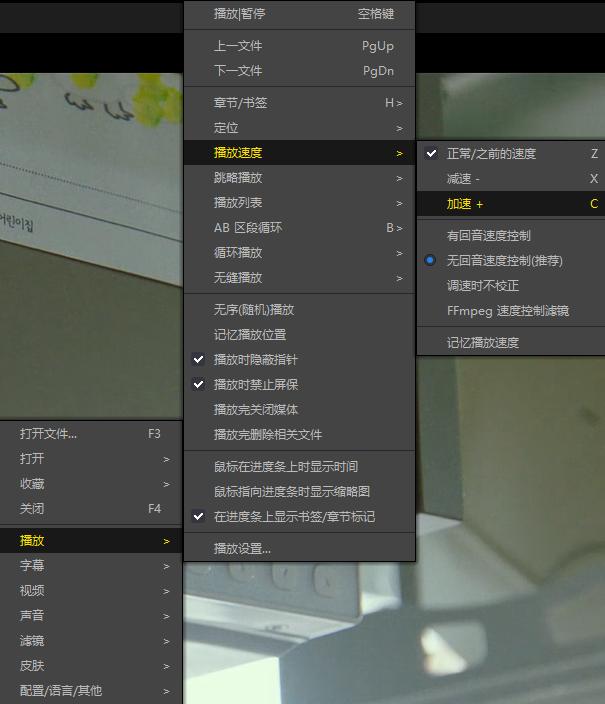
Task: Expand 打开 submenu in main menu
Action: [91, 458]
